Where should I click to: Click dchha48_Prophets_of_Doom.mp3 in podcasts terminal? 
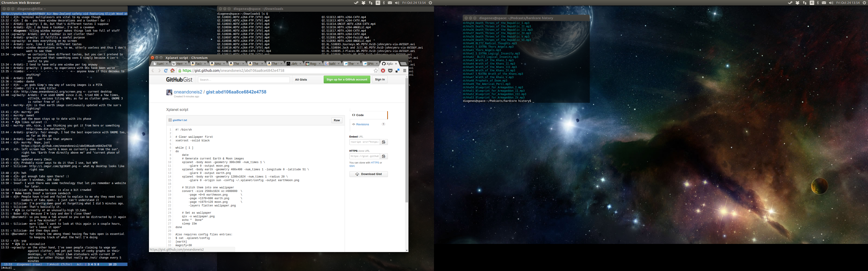485,80
